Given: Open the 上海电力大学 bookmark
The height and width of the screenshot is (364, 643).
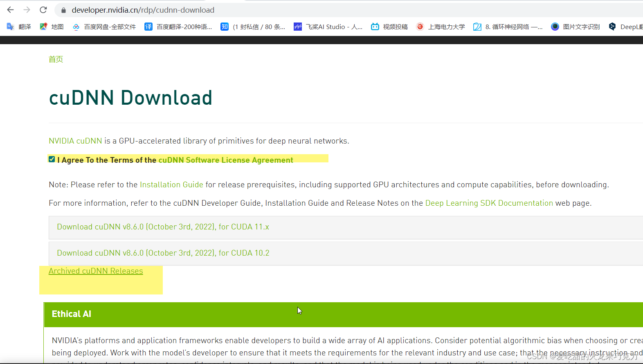Looking at the screenshot, I should point(441,27).
